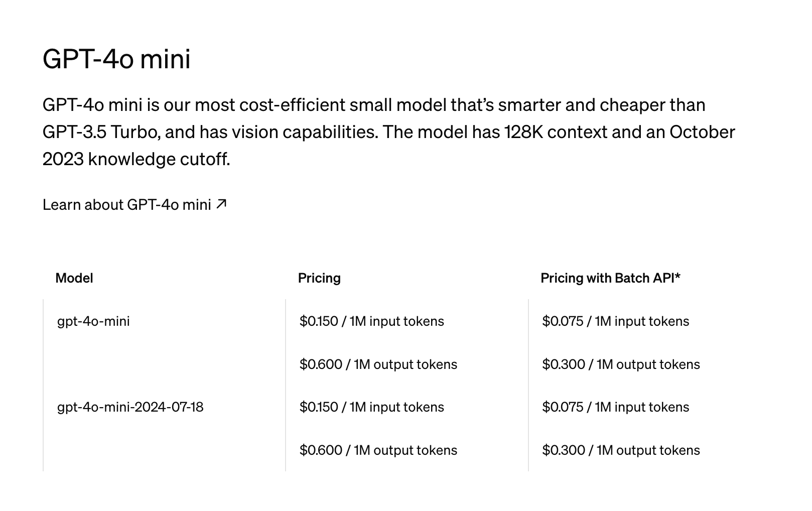Click first $0.150 / 1M input tokens price
The width and height of the screenshot is (812, 511).
[x=372, y=321]
